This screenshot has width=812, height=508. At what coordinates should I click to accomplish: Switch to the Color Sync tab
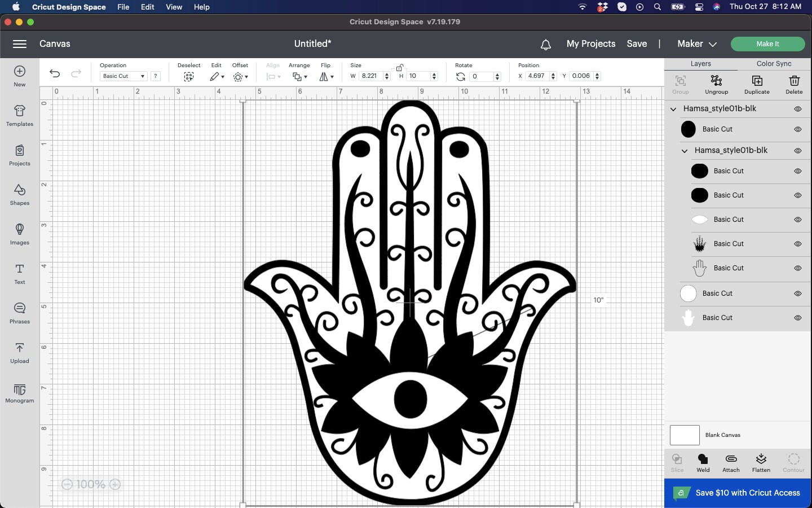click(x=774, y=64)
